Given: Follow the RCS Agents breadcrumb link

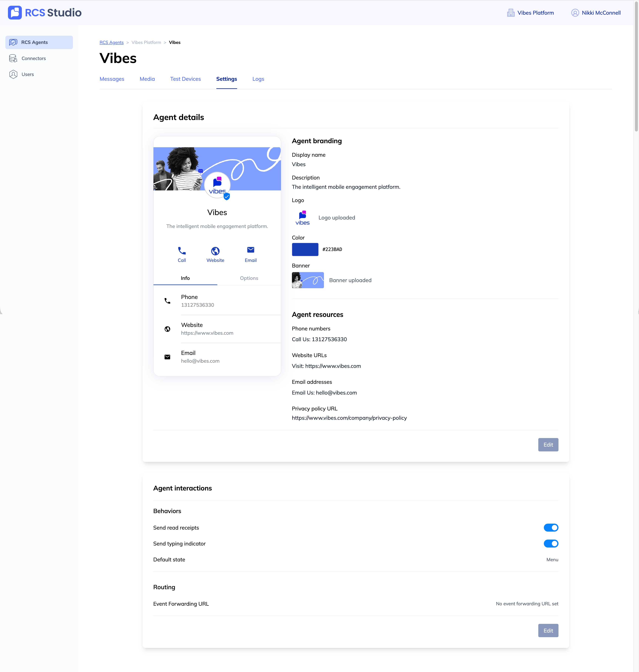Looking at the screenshot, I should (x=111, y=43).
